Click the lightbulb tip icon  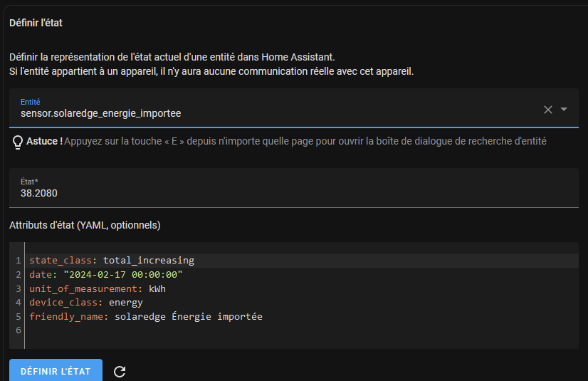pos(19,142)
